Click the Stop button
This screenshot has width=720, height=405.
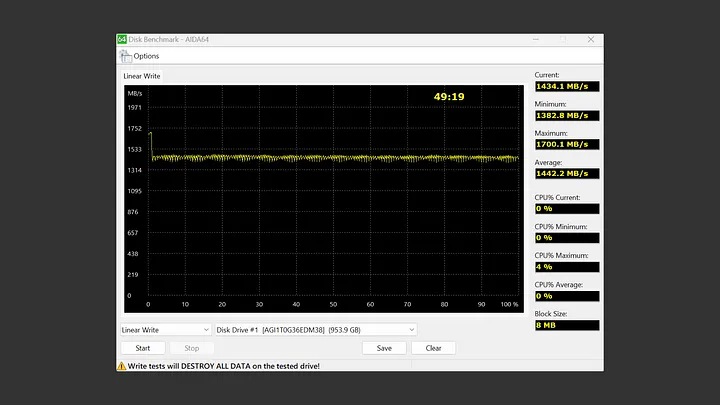(191, 348)
